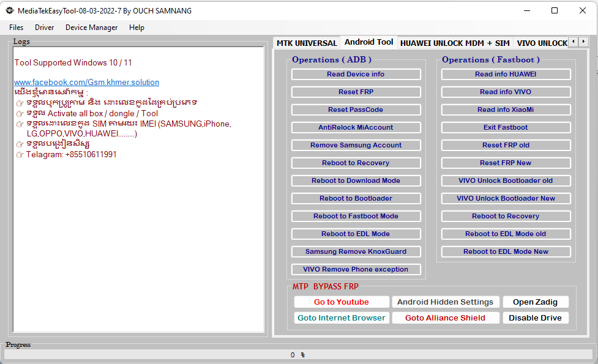
Task: Open the Help menu
Action: (x=136, y=27)
